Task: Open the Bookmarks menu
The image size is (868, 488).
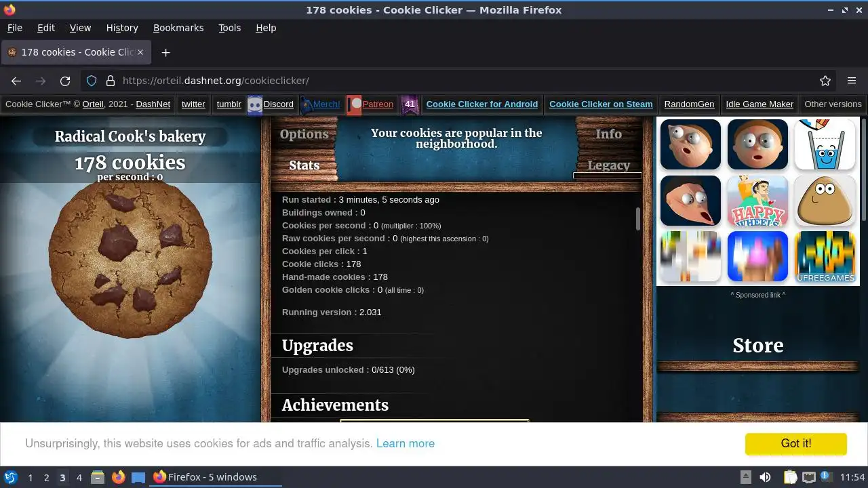Action: pos(178,28)
